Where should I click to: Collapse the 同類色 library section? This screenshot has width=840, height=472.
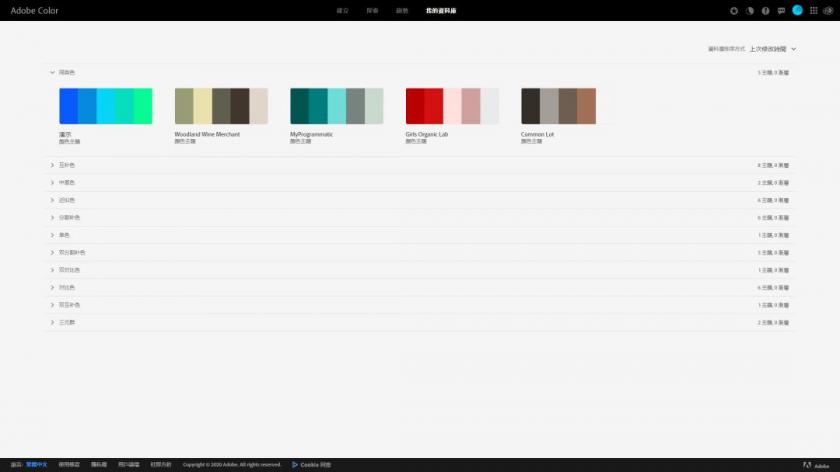pos(53,72)
